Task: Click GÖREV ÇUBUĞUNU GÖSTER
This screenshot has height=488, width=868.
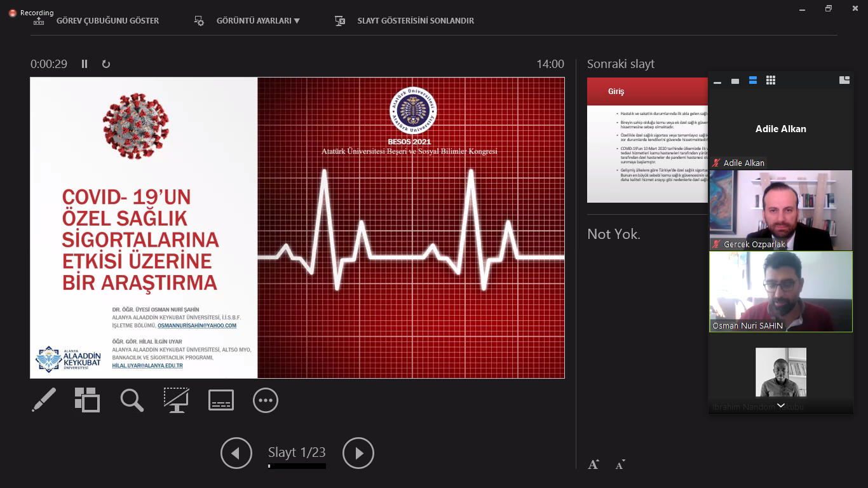Action: pos(107,21)
